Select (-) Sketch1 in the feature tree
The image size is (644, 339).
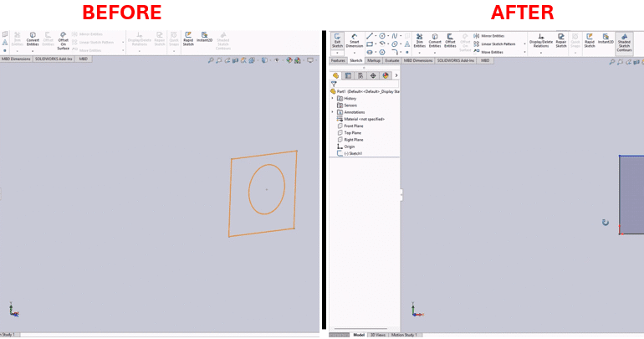point(350,154)
